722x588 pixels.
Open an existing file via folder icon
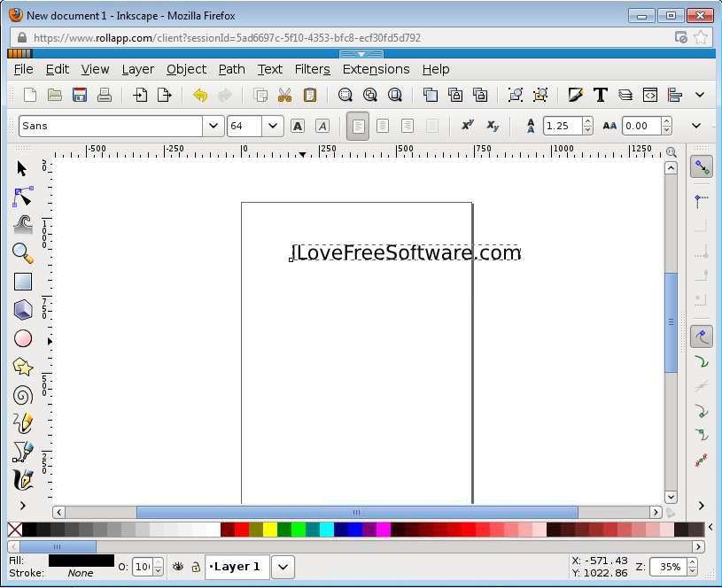coord(55,96)
